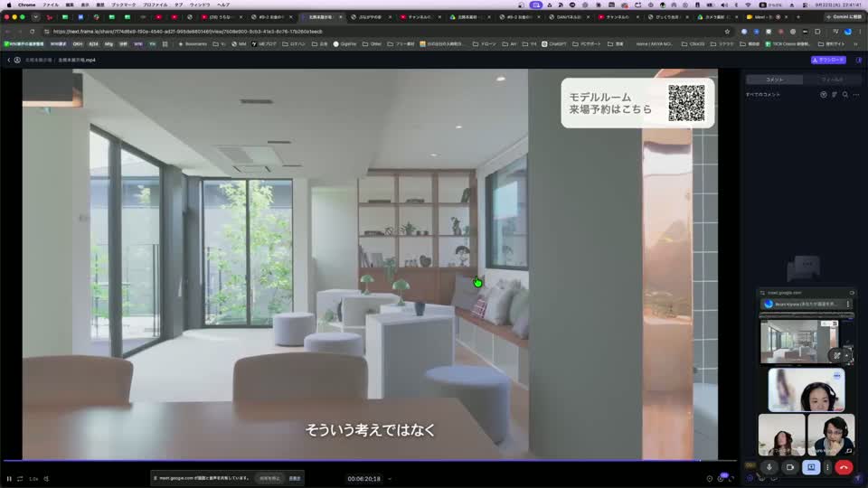The image size is (868, 488).
Task: Switch to the tab beside コメント
Action: (832, 80)
